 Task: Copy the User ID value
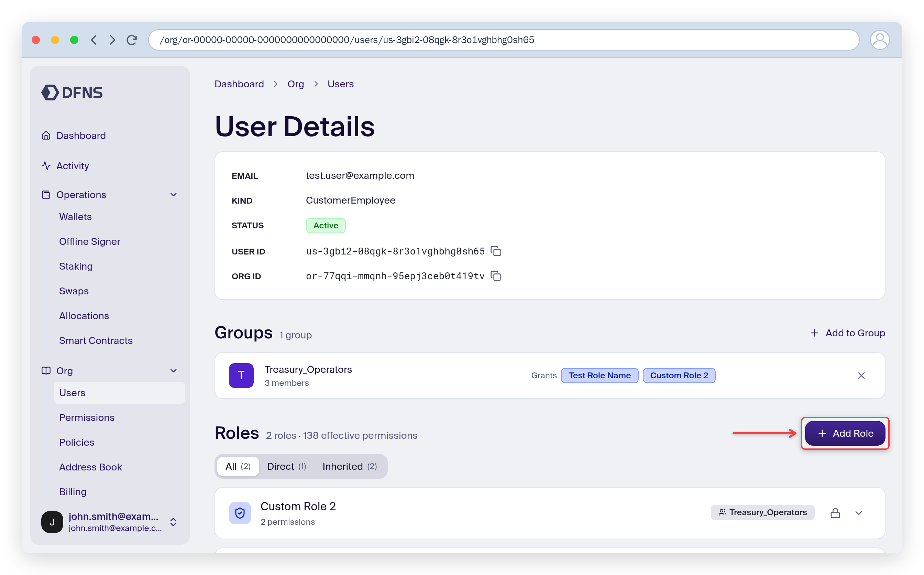pos(496,251)
